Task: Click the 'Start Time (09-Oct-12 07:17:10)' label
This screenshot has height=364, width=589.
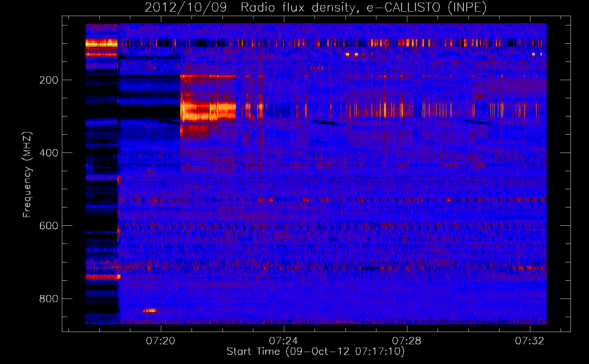Action: pos(316,351)
